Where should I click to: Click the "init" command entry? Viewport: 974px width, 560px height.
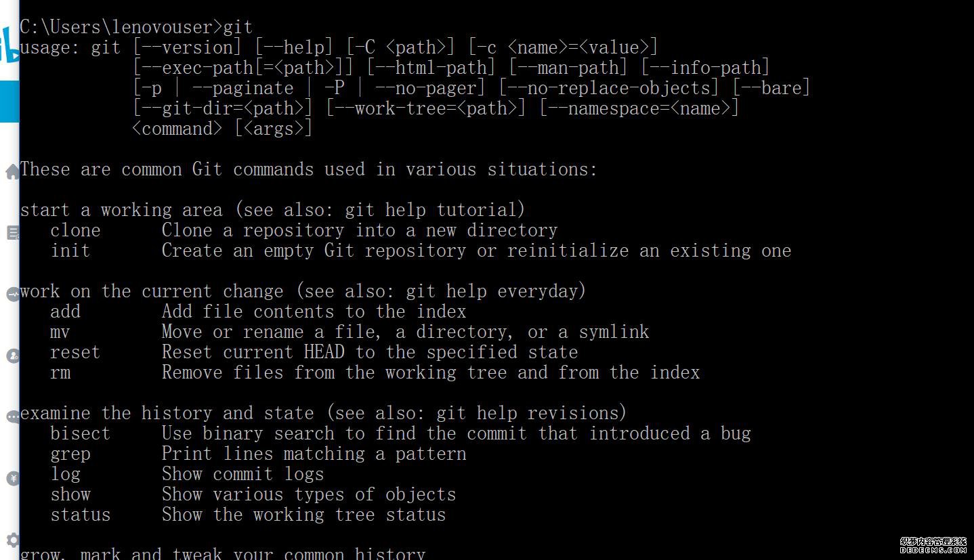[70, 251]
